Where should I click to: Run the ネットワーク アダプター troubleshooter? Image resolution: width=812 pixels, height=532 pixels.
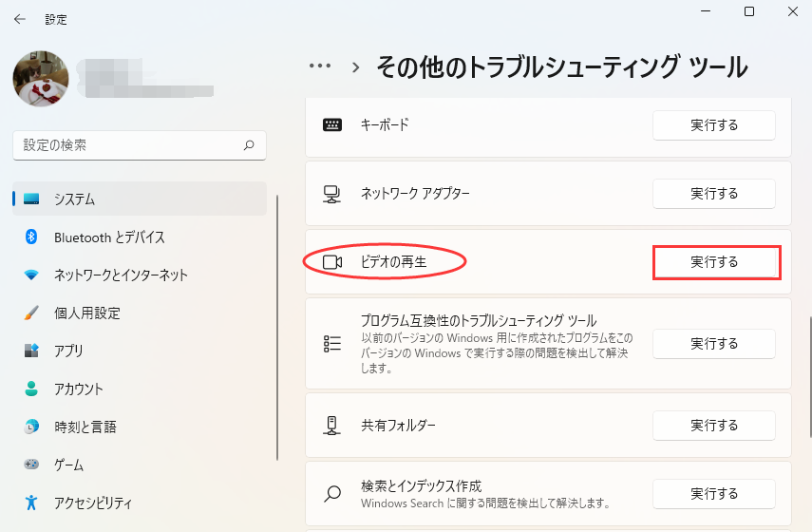tap(713, 194)
